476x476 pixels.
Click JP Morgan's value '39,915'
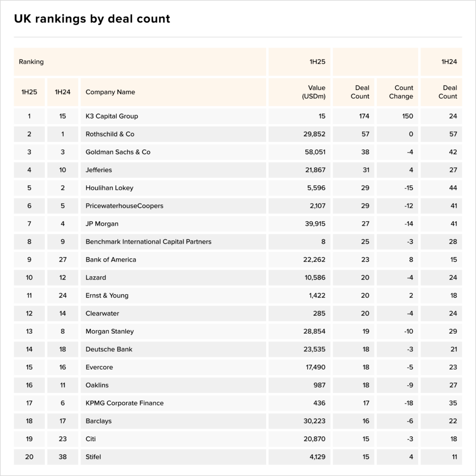(315, 224)
